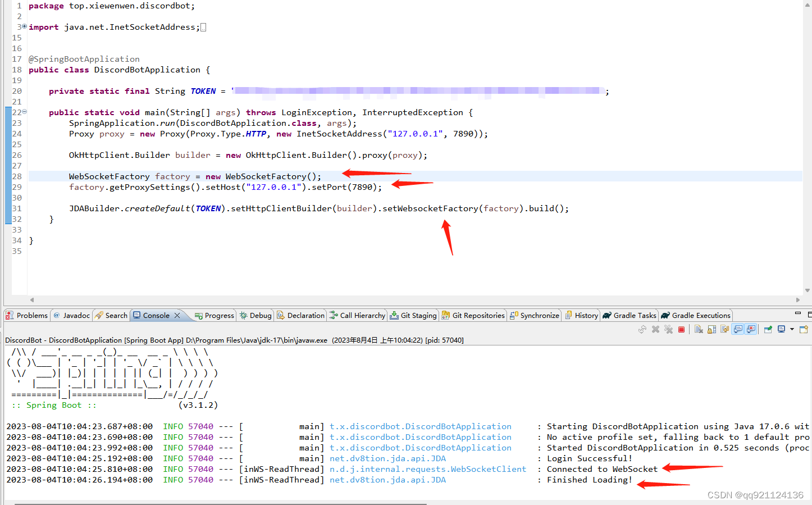Disable Show Console When Standard Out Changes
This screenshot has width=812, height=505.
point(738,330)
